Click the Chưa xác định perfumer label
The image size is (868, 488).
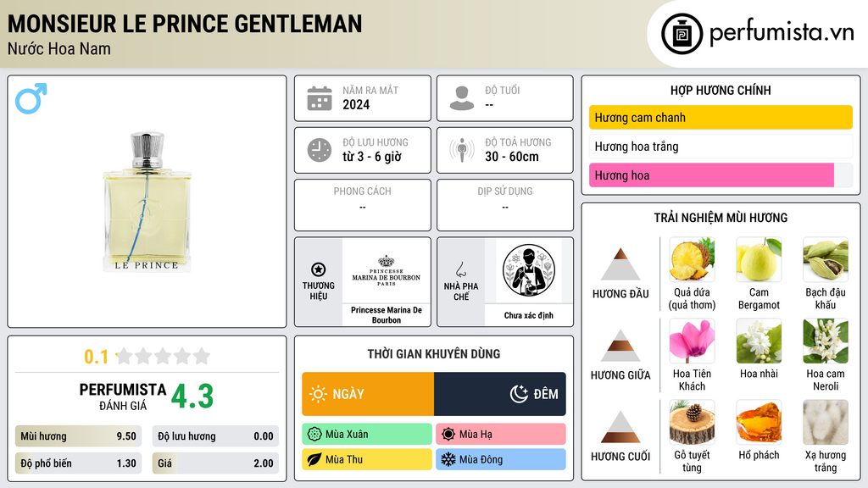pyautogui.click(x=529, y=315)
